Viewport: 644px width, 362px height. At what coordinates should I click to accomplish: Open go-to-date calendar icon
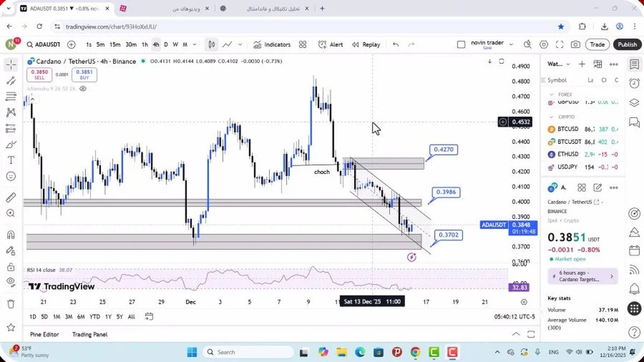pos(149,316)
